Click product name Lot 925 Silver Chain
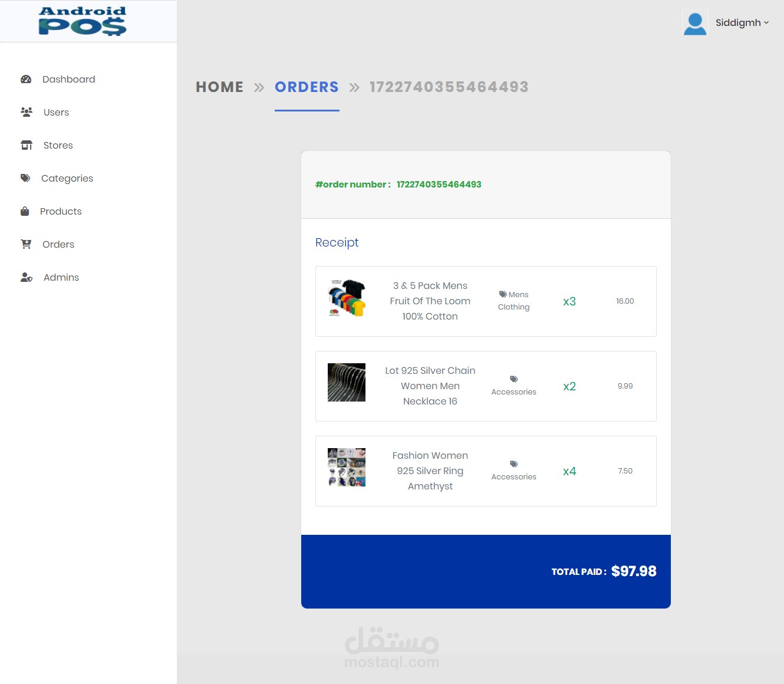The width and height of the screenshot is (784, 684). [x=430, y=386]
